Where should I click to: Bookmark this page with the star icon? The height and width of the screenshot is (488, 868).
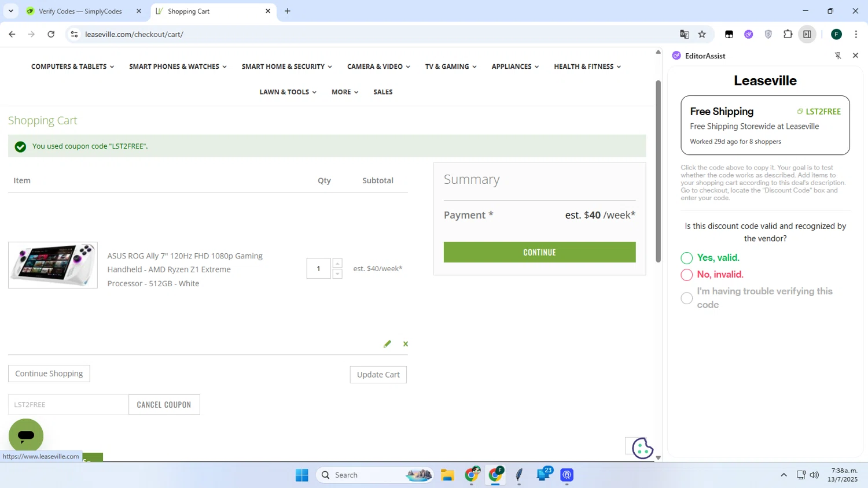[x=702, y=34]
